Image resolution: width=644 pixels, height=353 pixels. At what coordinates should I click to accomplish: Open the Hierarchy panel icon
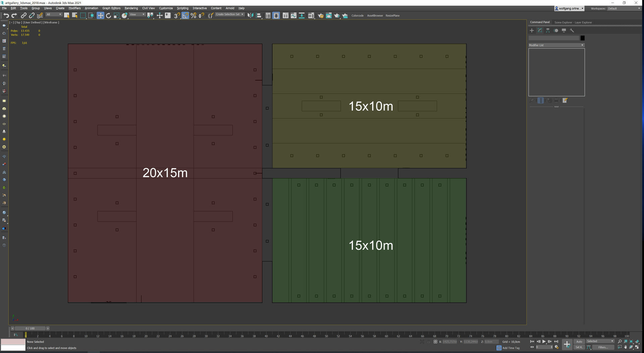[x=548, y=31]
